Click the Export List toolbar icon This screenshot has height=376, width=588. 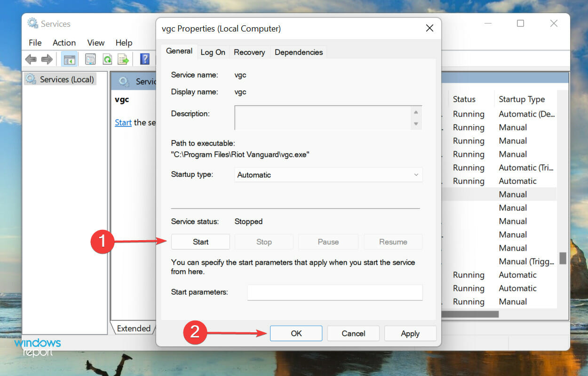point(123,59)
